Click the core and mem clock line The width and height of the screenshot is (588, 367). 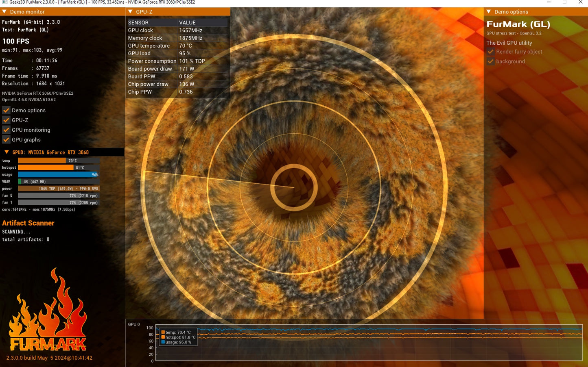[x=39, y=210]
